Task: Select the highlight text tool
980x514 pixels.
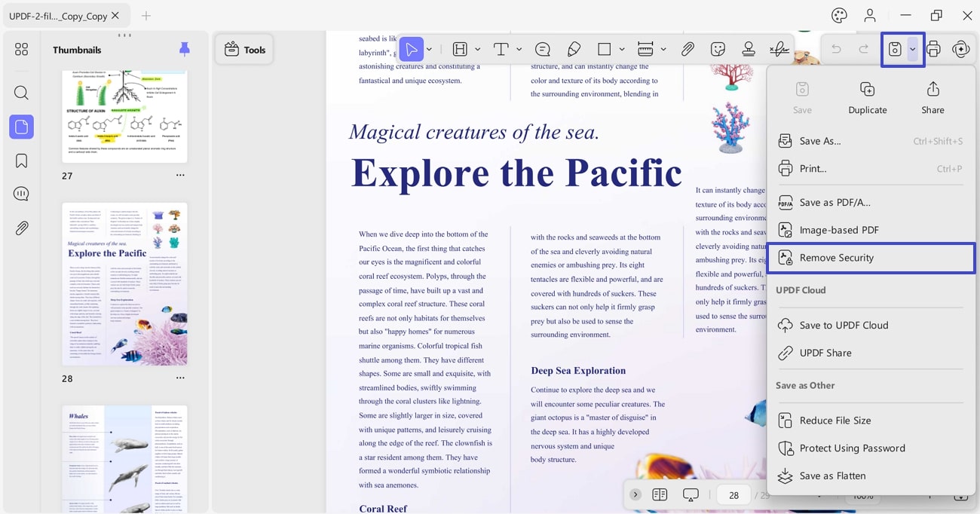Action: click(x=460, y=49)
